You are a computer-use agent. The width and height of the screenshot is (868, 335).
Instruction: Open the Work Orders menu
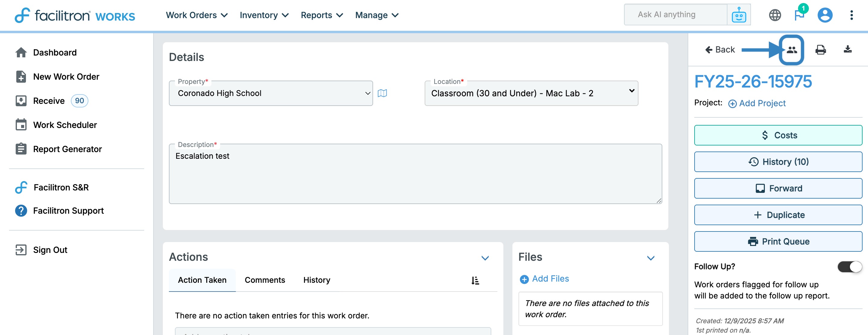pyautogui.click(x=196, y=15)
